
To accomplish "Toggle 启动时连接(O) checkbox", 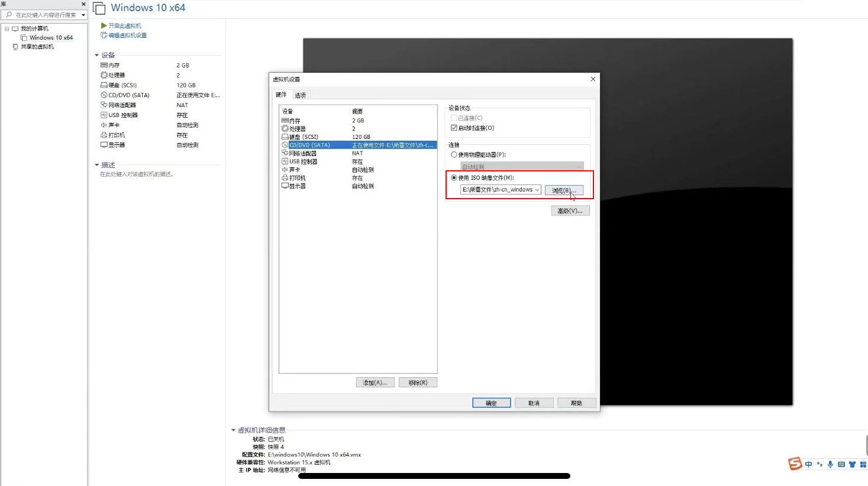I will (454, 128).
